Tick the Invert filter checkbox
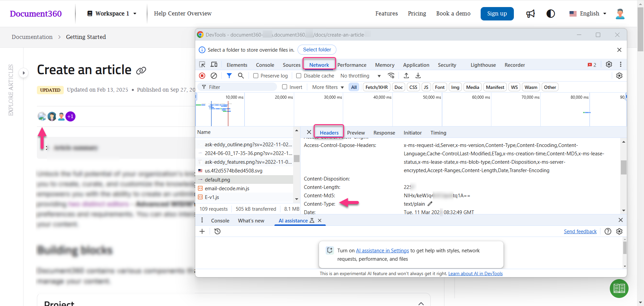Image resolution: width=644 pixels, height=306 pixels. [285, 87]
